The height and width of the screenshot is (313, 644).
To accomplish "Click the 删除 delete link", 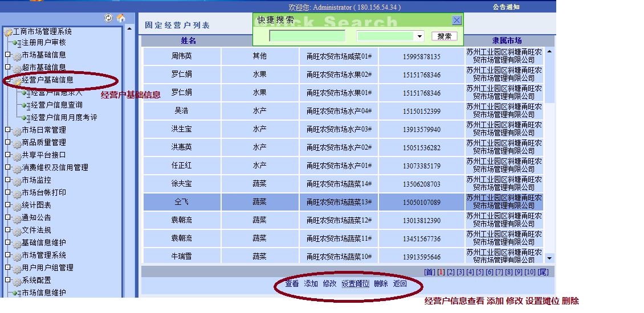I will click(x=381, y=283).
